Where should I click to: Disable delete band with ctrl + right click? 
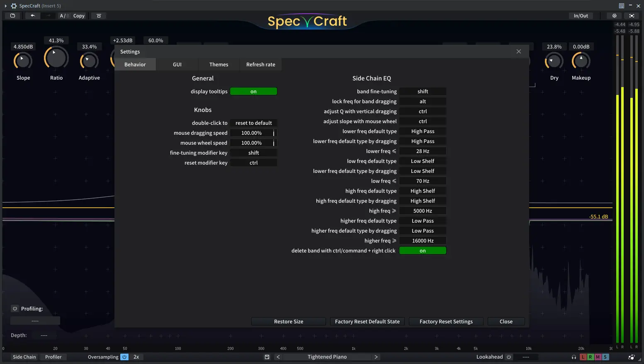tap(423, 250)
